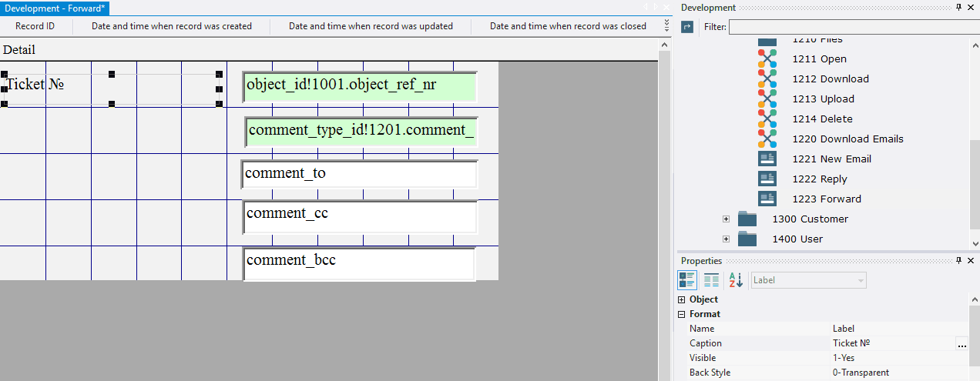Expand the 1400 User tree node
Image resolution: width=980 pixels, height=381 pixels.
point(726,239)
